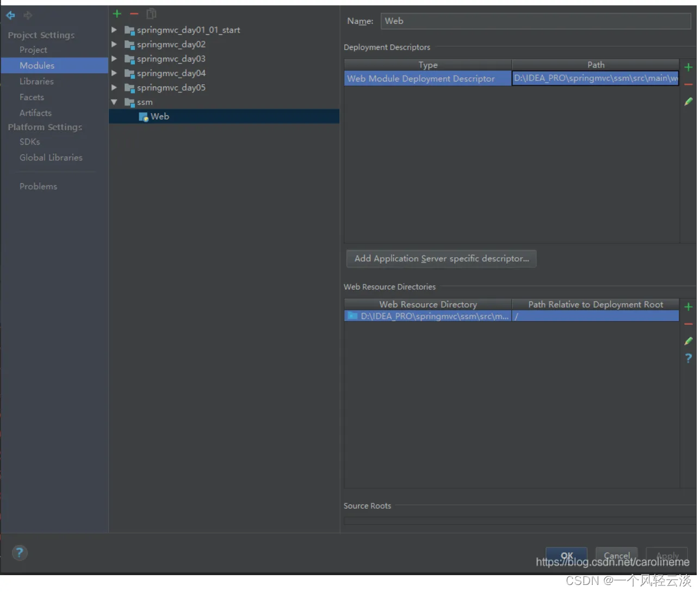Click the back navigation arrow icon

(x=10, y=15)
